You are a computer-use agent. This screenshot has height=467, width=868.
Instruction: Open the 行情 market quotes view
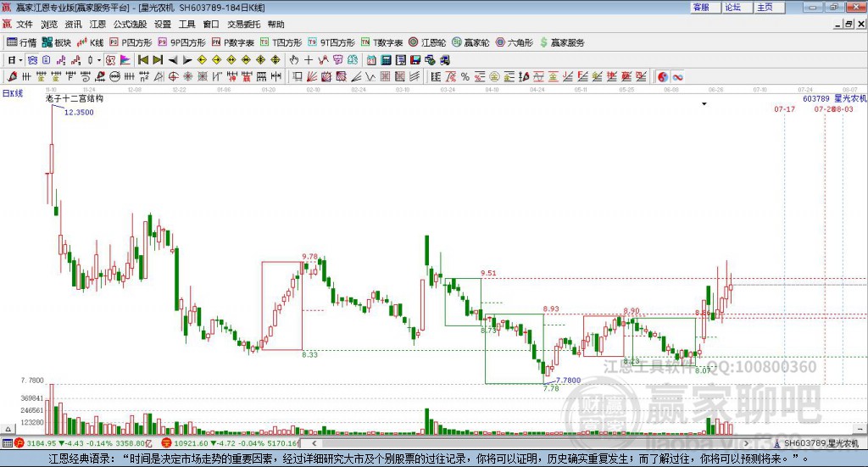(21, 42)
